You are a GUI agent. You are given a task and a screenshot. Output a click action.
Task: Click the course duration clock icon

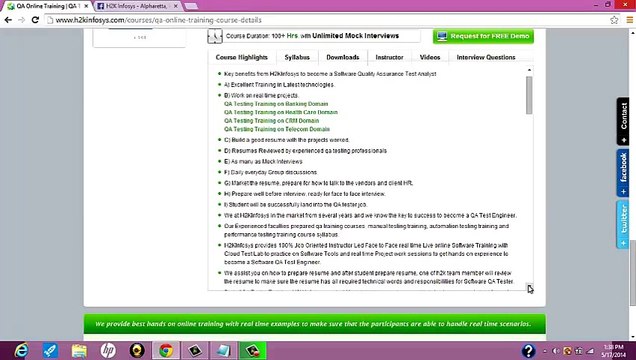(215, 36)
